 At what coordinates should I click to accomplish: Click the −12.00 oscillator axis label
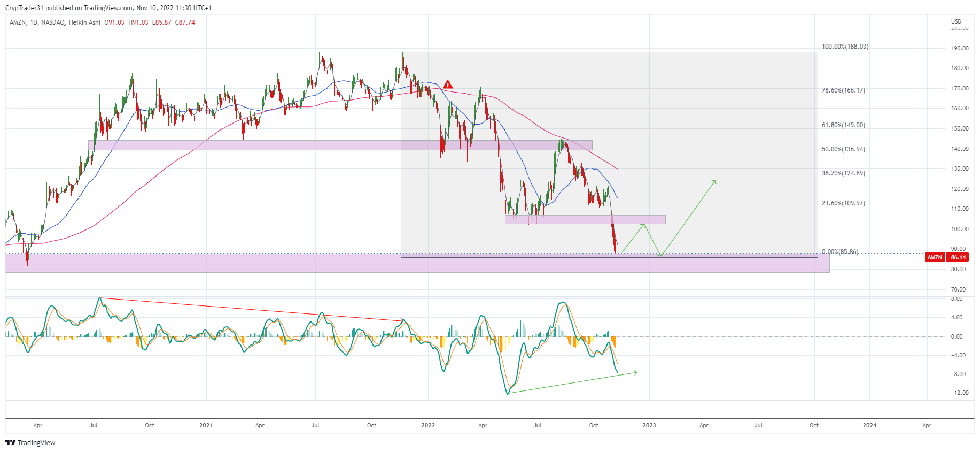960,393
